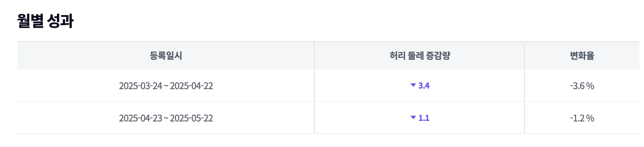Image resolution: width=644 pixels, height=147 pixels.
Task: Click the 변화율 column header
Action: point(582,56)
